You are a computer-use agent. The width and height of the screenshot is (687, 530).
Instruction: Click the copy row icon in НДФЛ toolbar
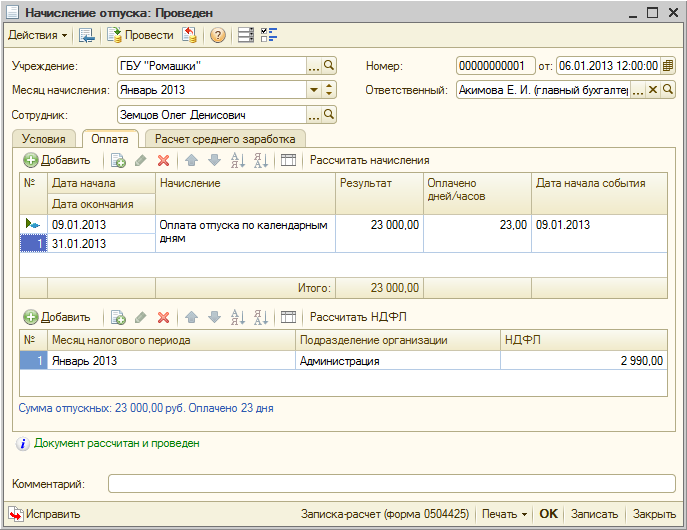point(118,317)
